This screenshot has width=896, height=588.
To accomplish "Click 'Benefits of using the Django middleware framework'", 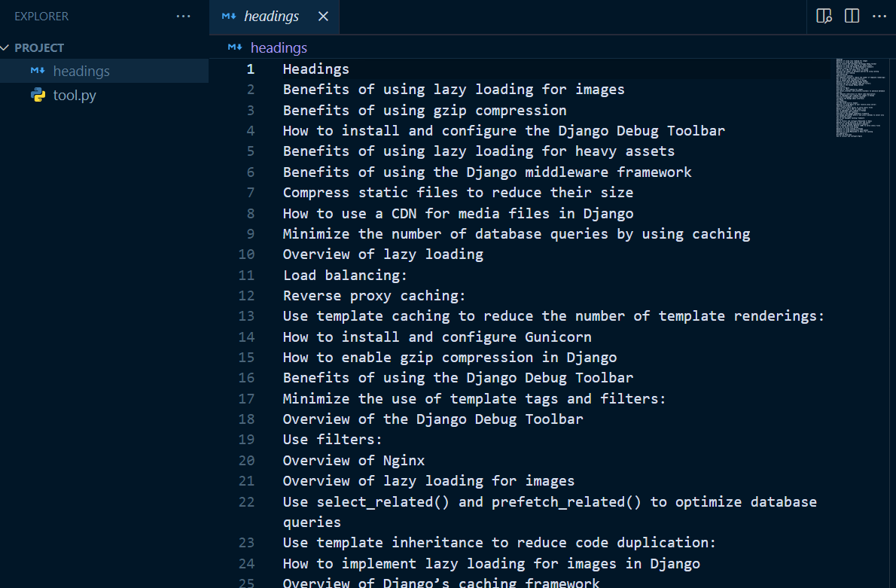I will [x=487, y=172].
